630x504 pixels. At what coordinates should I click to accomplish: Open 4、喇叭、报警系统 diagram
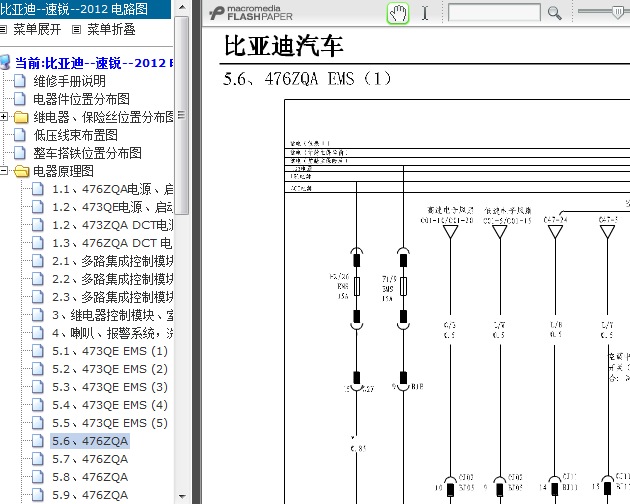[x=112, y=333]
